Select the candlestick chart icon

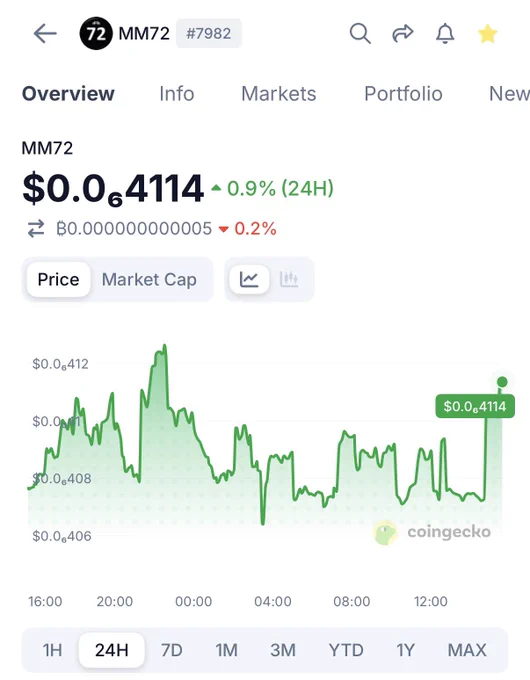[x=289, y=279]
